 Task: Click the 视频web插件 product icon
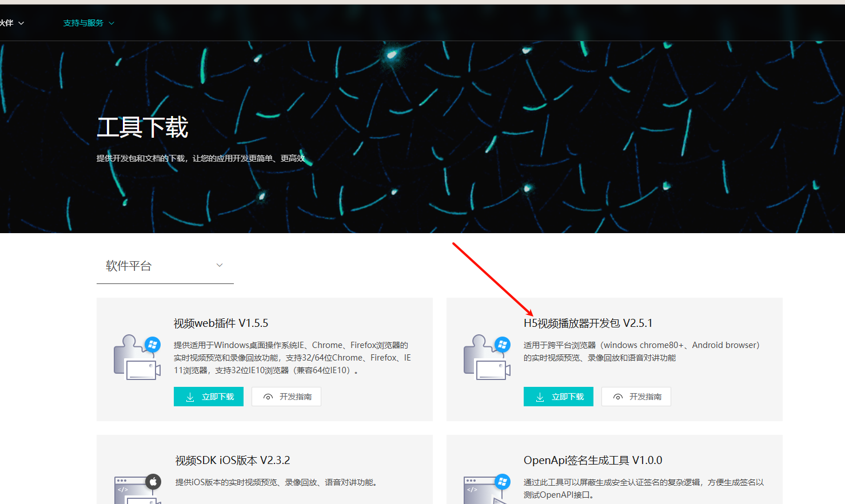click(137, 357)
